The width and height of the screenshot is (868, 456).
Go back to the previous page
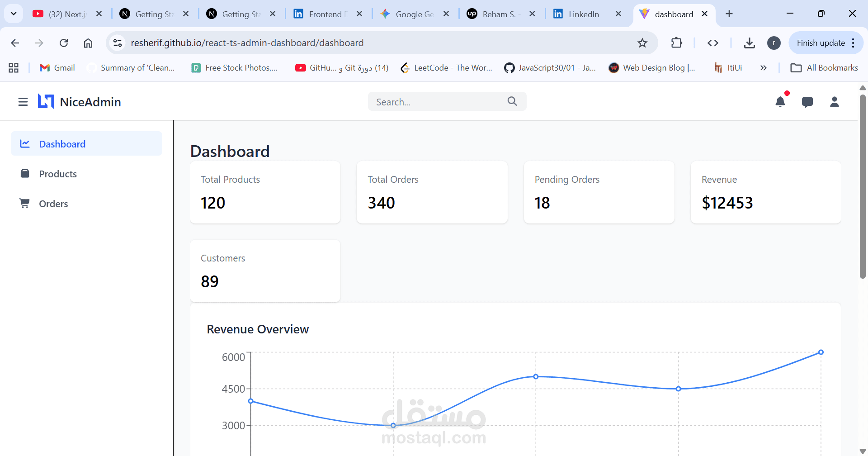[15, 43]
